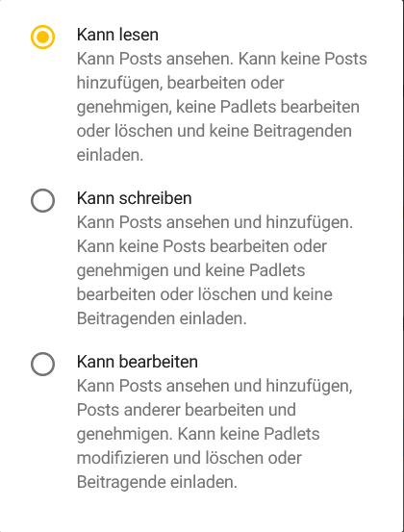Click the line 'Posts anderer bearbeiten und'

click(x=187, y=410)
